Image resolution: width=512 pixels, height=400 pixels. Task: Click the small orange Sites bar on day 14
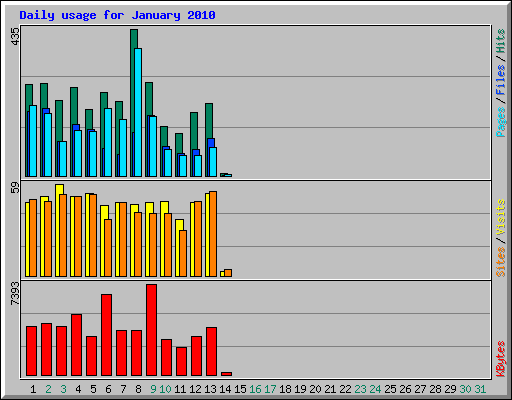coord(228,273)
